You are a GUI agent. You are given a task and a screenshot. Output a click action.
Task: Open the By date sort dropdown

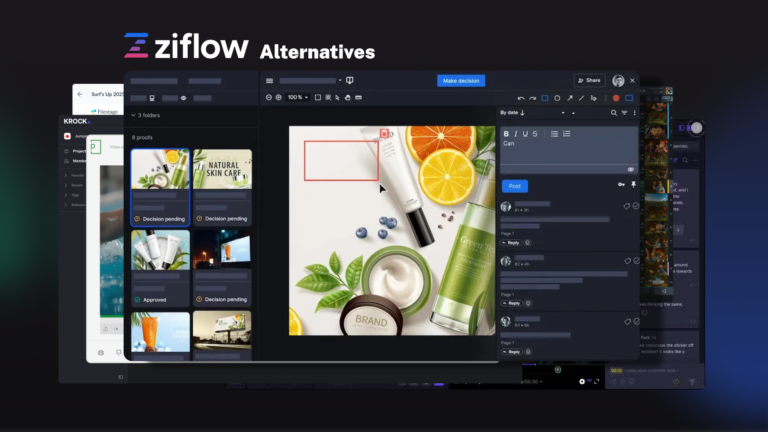click(512, 113)
